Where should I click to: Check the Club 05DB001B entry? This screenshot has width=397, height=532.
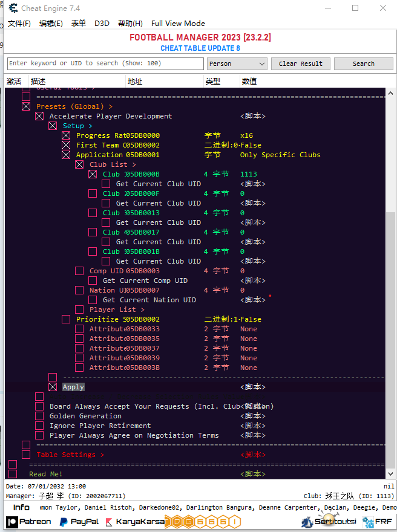pos(93,251)
